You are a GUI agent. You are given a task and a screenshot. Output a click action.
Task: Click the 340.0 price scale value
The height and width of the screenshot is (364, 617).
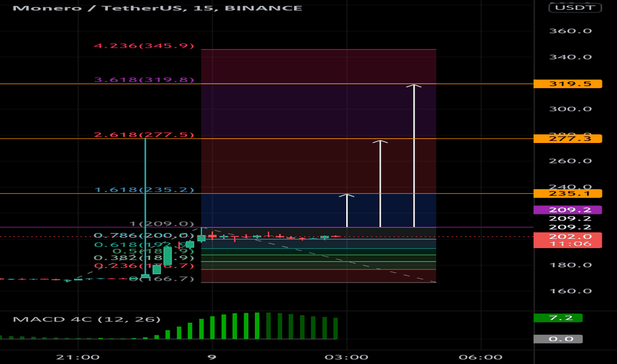click(x=571, y=57)
